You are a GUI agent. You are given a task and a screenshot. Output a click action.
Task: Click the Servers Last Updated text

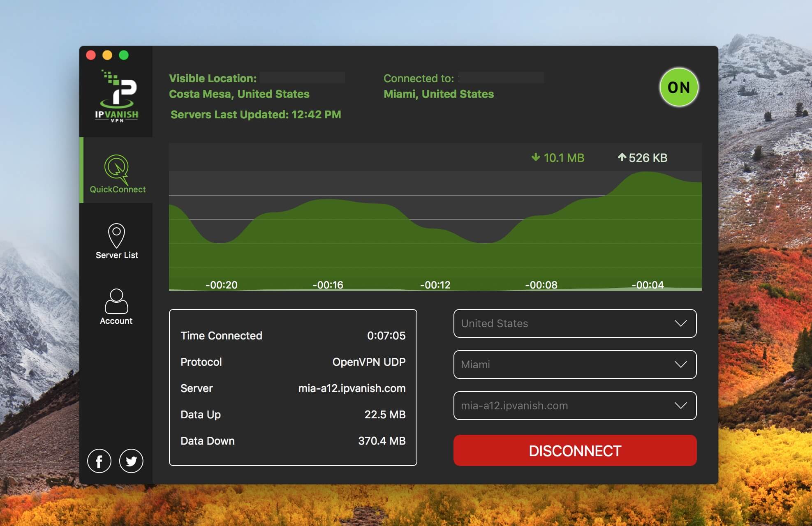[256, 115]
